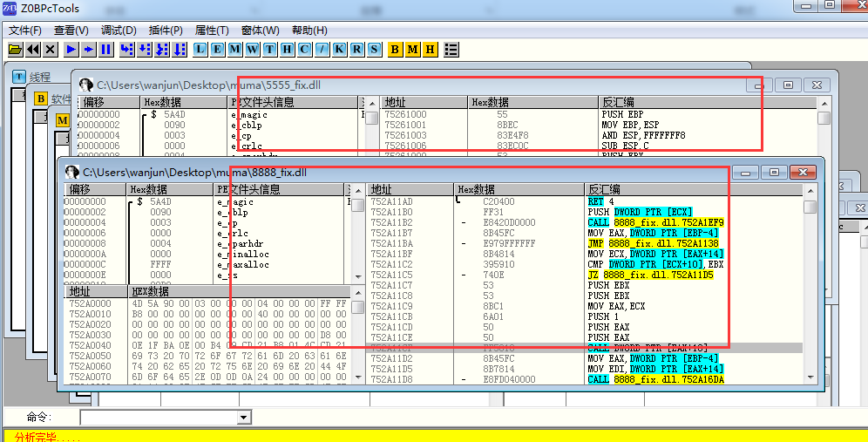
Task: Bring the 线程 window to front via its title
Action: coord(40,77)
